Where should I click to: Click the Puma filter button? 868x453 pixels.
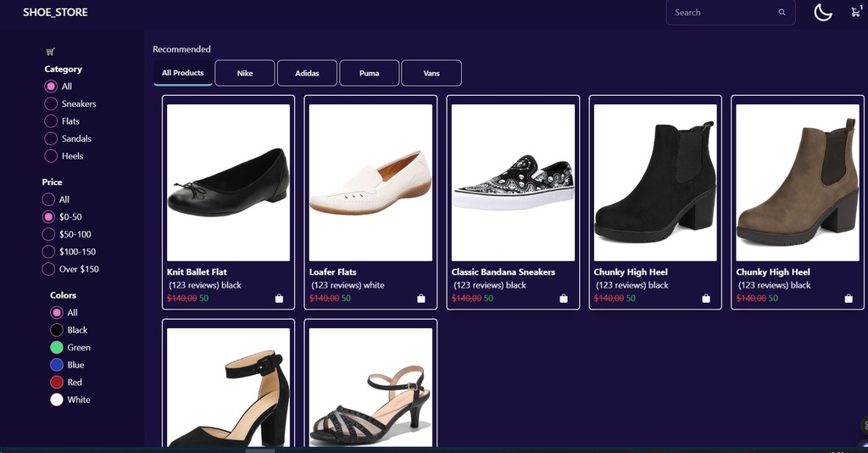coord(370,73)
